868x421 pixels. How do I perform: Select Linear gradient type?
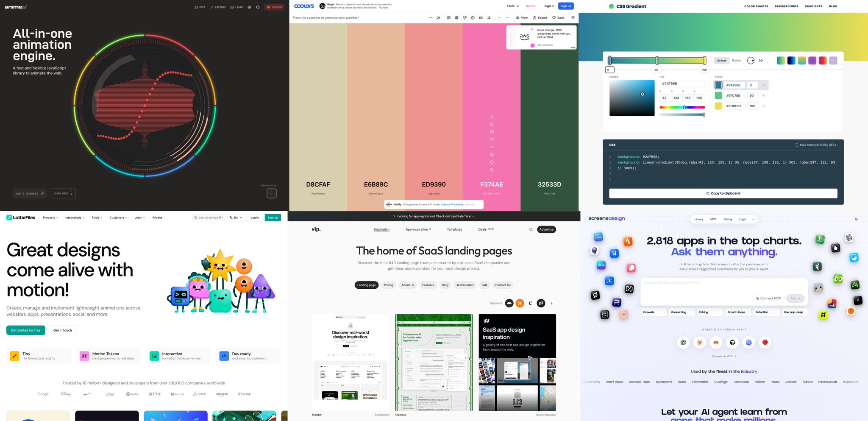[721, 61]
